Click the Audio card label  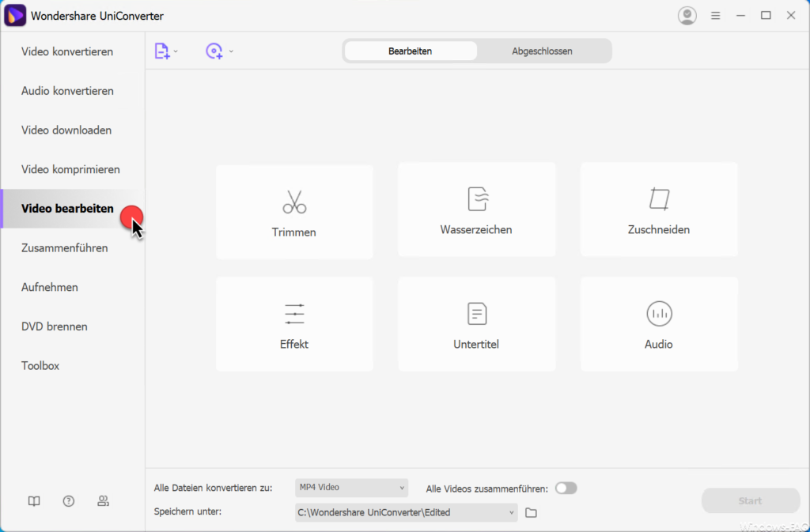pyautogui.click(x=659, y=344)
